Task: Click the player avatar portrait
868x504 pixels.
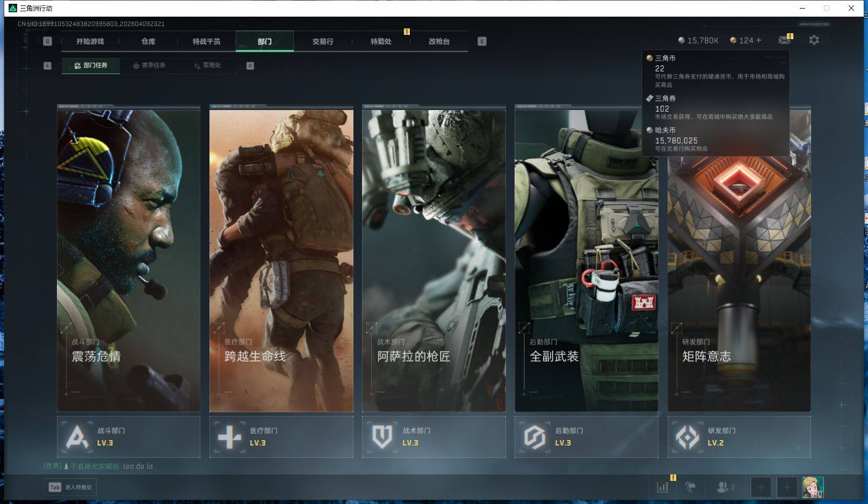Action: (812, 487)
